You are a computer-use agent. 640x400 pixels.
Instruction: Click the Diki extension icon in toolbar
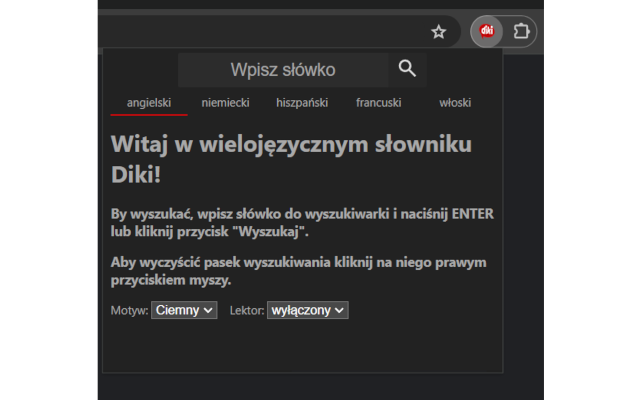point(487,31)
